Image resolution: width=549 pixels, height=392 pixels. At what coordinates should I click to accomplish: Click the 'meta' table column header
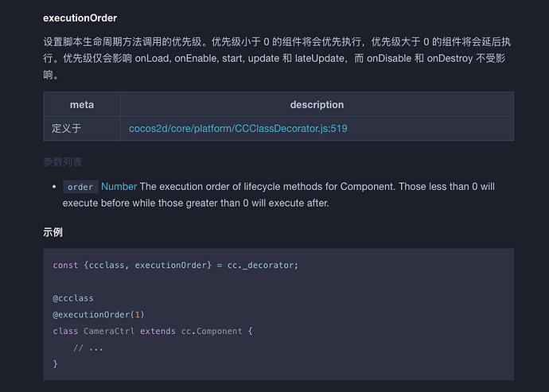tap(82, 105)
